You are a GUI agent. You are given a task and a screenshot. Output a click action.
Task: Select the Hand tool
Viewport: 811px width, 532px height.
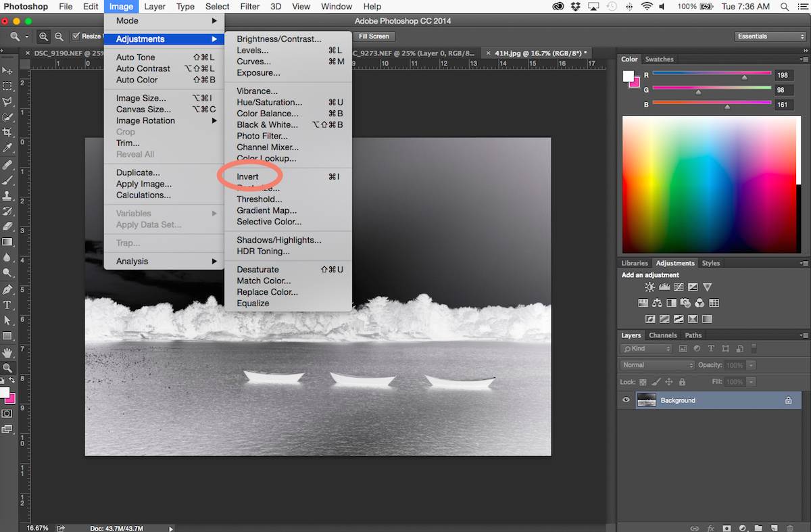(x=7, y=353)
